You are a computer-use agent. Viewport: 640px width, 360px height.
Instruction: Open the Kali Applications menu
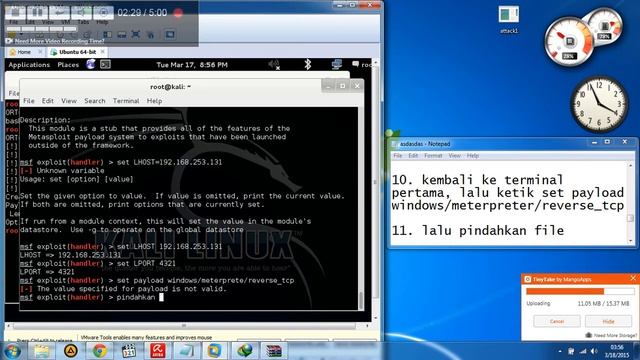point(29,65)
